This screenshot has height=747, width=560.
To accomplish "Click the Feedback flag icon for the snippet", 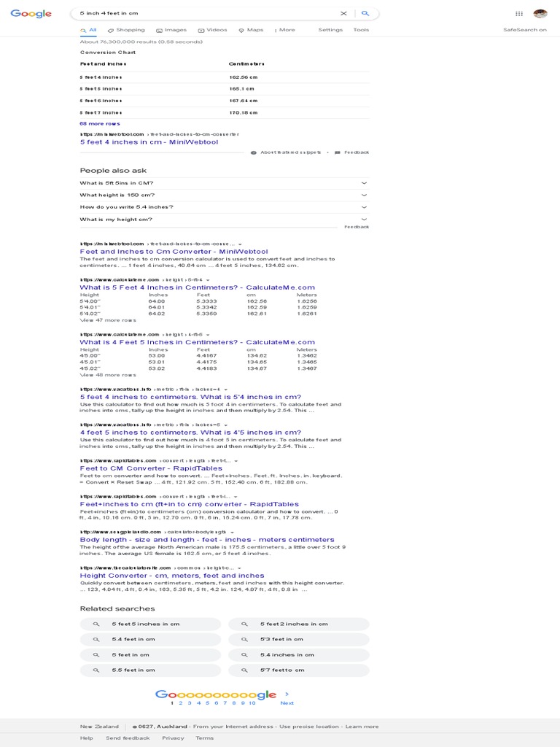I will pos(337,153).
